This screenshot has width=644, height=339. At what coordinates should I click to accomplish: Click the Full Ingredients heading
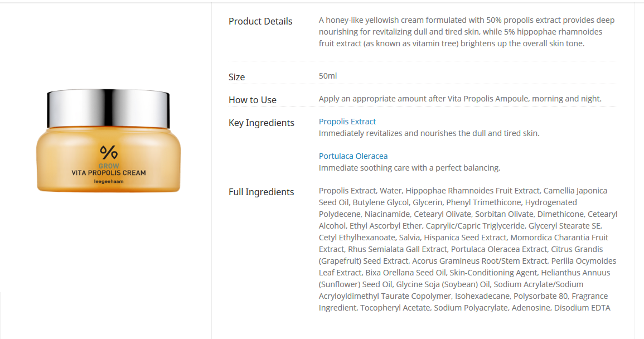click(261, 192)
